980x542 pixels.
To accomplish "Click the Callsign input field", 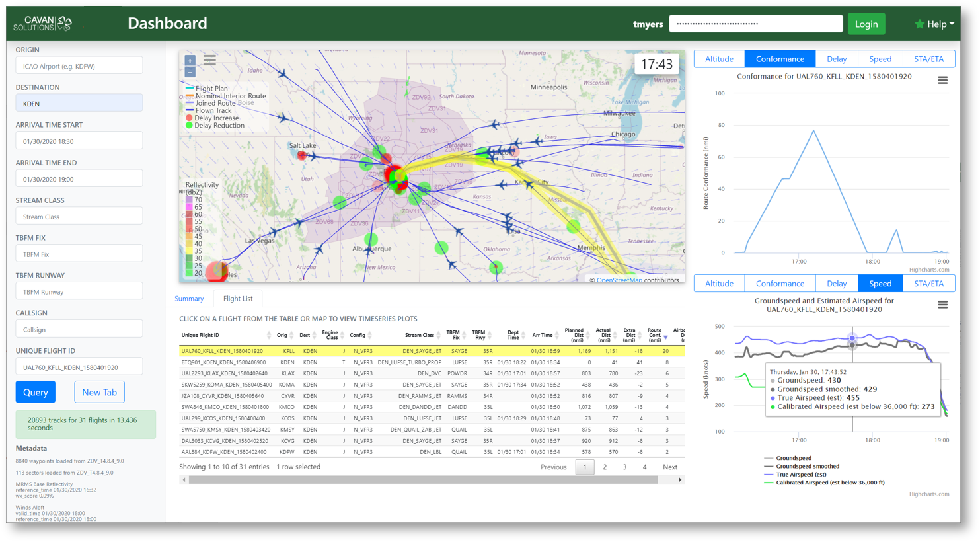I will click(79, 329).
